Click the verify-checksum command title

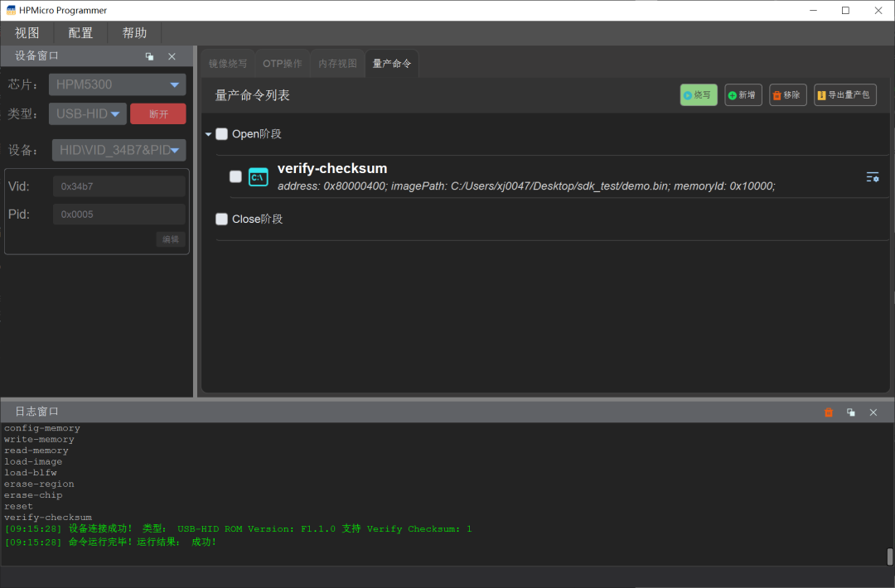[332, 168]
